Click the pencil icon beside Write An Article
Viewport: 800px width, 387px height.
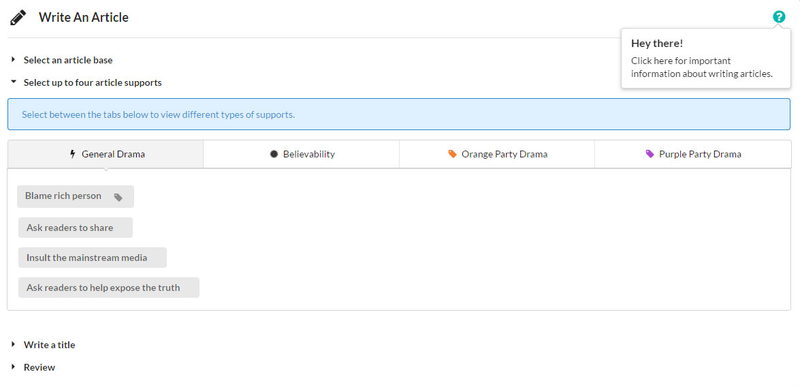pyautogui.click(x=18, y=18)
